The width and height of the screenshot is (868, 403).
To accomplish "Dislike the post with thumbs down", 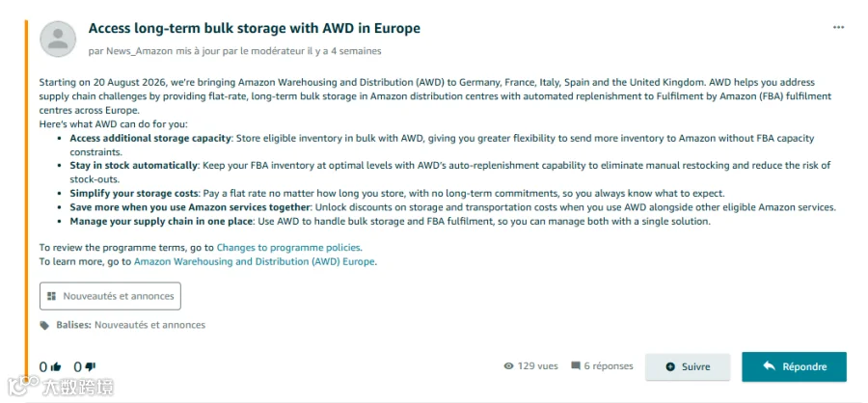I will pyautogui.click(x=91, y=367).
